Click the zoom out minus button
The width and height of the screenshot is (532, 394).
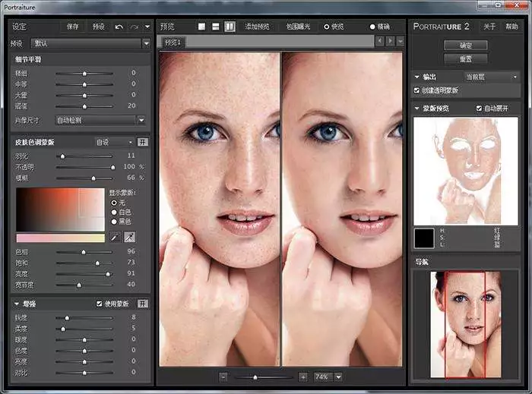pyautogui.click(x=223, y=377)
